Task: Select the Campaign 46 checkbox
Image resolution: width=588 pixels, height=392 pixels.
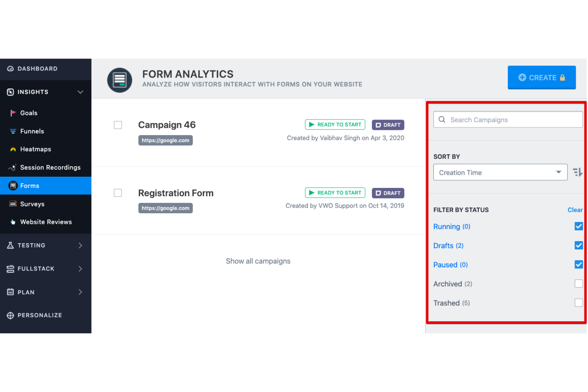Action: click(118, 125)
